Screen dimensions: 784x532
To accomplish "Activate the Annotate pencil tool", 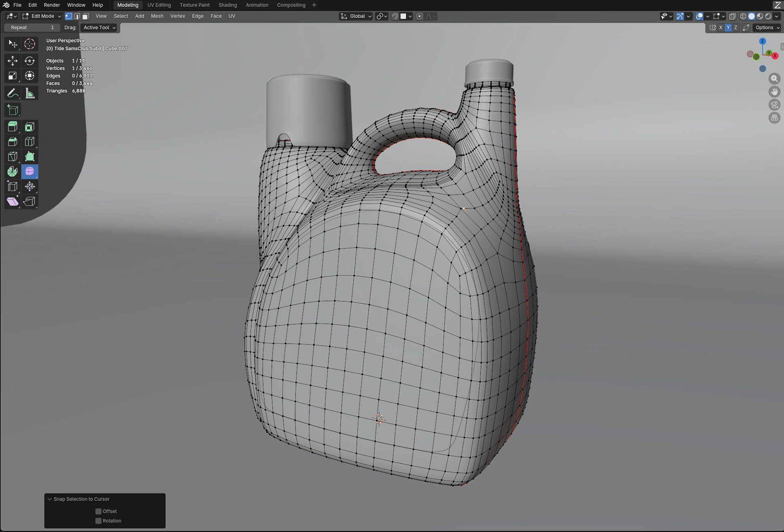I will tap(13, 93).
